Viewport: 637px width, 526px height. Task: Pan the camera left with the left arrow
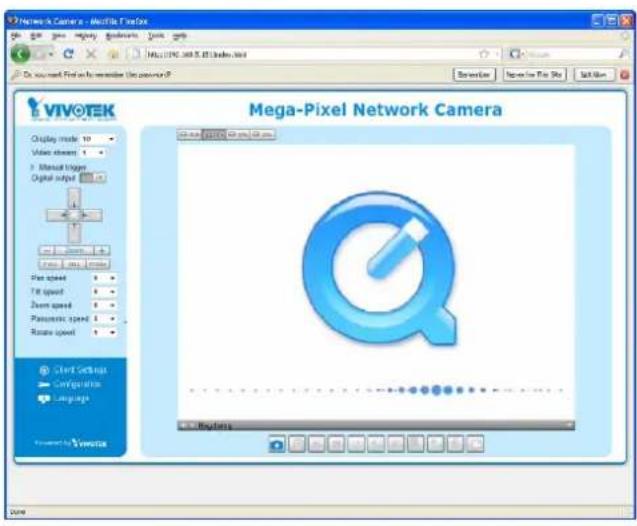point(57,215)
